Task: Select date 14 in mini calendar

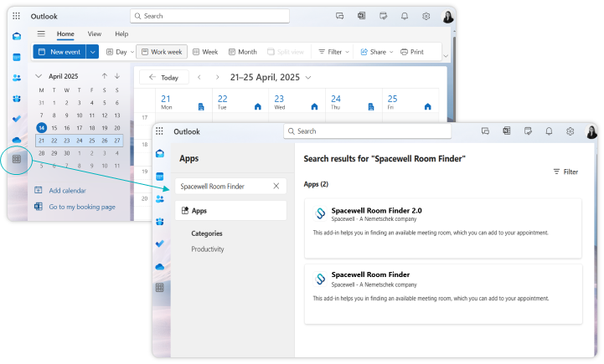Action: [42, 128]
